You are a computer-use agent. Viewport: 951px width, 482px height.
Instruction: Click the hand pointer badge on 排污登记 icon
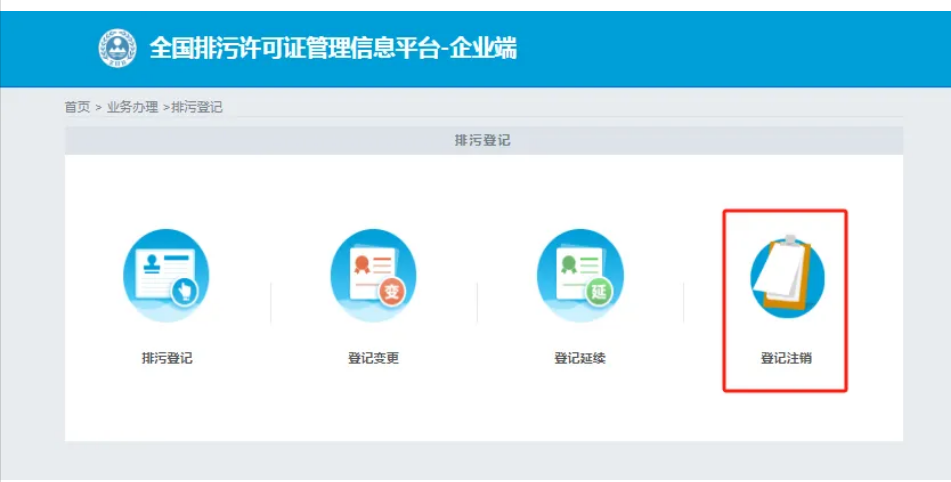185,292
